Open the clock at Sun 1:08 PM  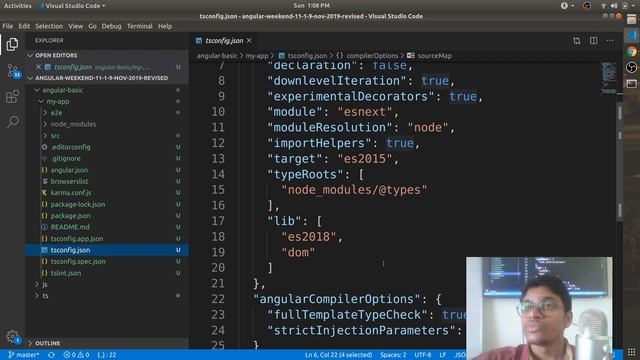click(x=311, y=6)
